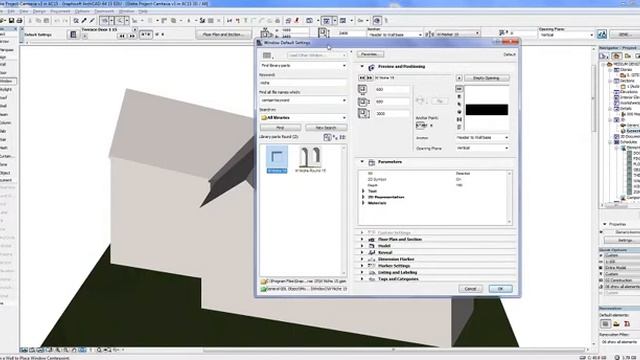
Task: Expand the Marker Settings panel
Action: (362, 266)
